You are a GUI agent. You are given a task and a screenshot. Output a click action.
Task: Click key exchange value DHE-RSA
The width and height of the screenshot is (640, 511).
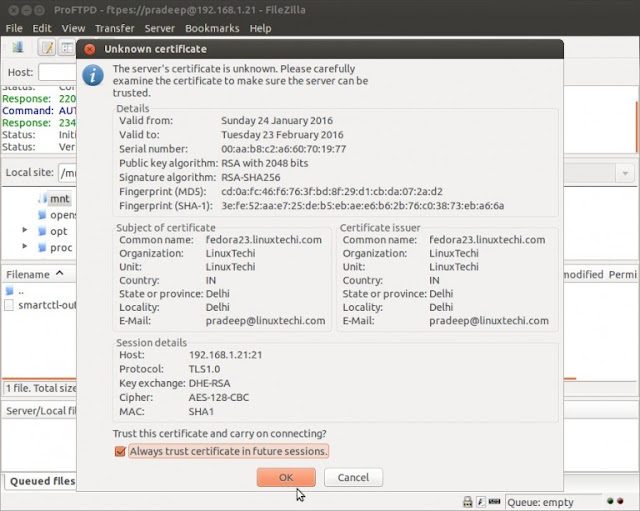(x=209, y=383)
